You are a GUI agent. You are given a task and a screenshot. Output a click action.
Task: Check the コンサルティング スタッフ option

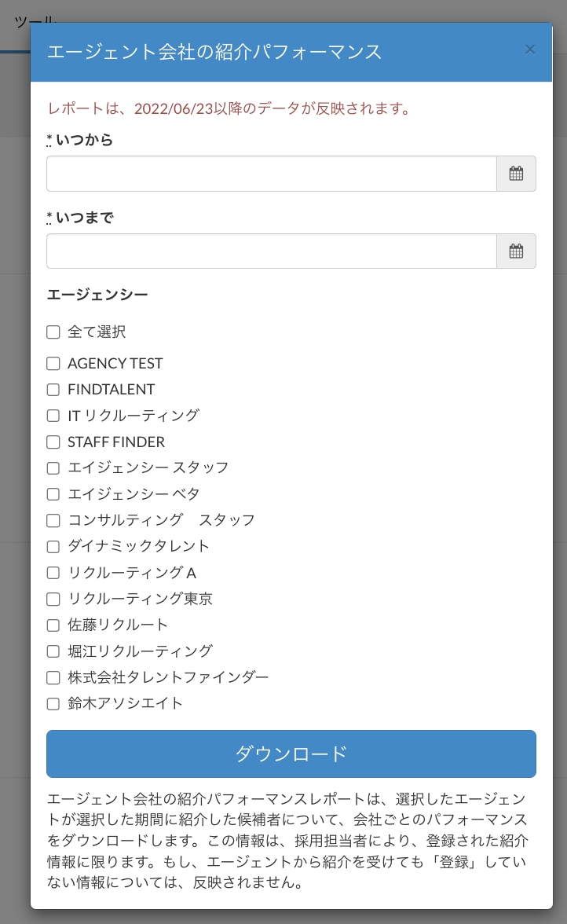tap(53, 520)
